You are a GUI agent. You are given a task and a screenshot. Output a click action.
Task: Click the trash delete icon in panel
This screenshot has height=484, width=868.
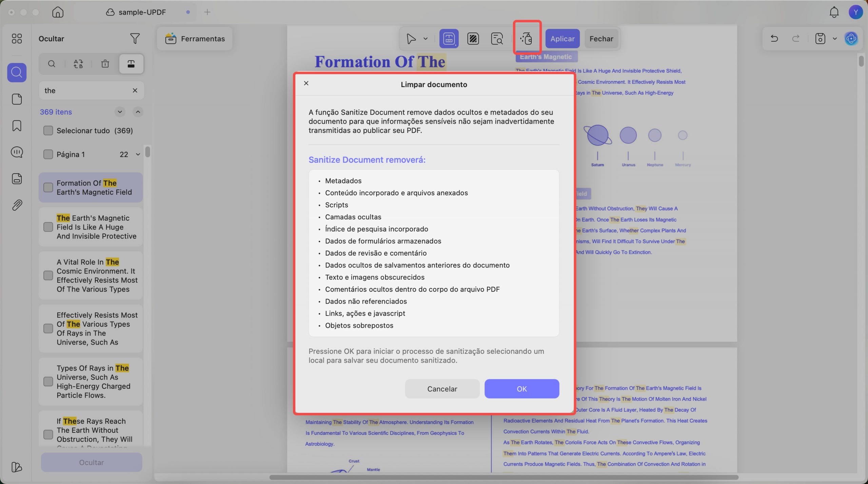click(x=105, y=64)
